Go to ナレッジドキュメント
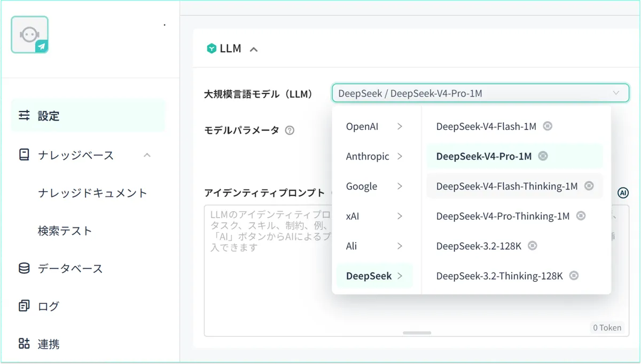 click(92, 193)
